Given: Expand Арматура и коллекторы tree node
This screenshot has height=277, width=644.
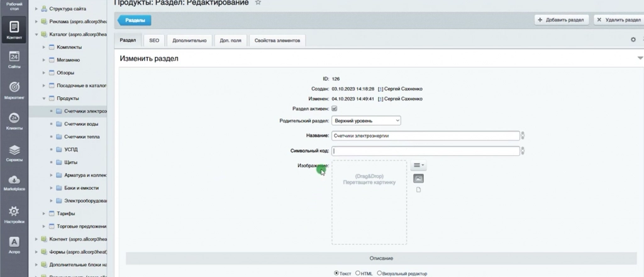Looking at the screenshot, I should click(x=52, y=175).
